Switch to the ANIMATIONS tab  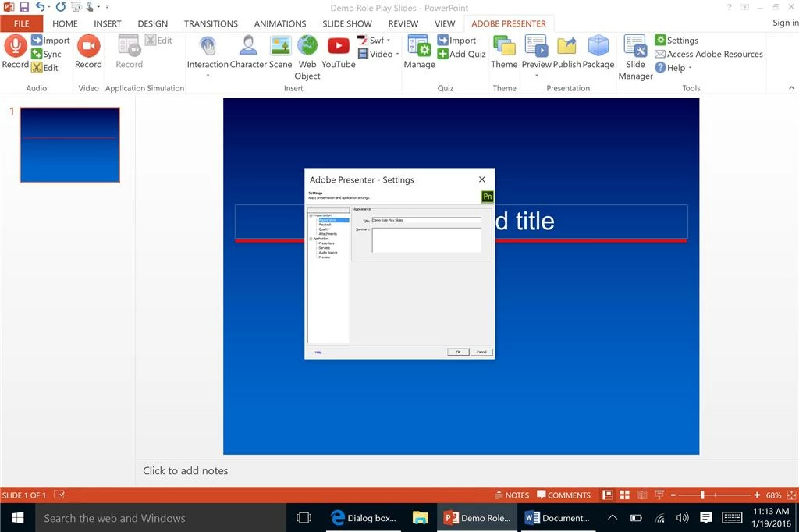[x=280, y=23]
